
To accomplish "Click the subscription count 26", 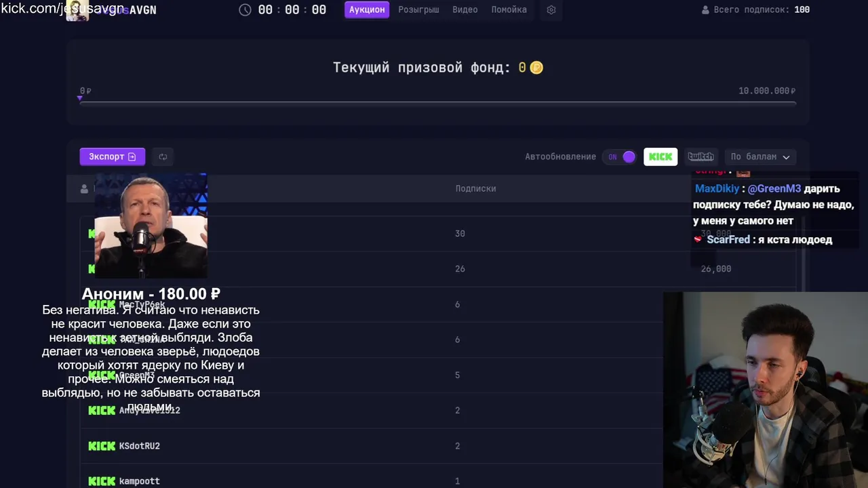I will coord(460,268).
